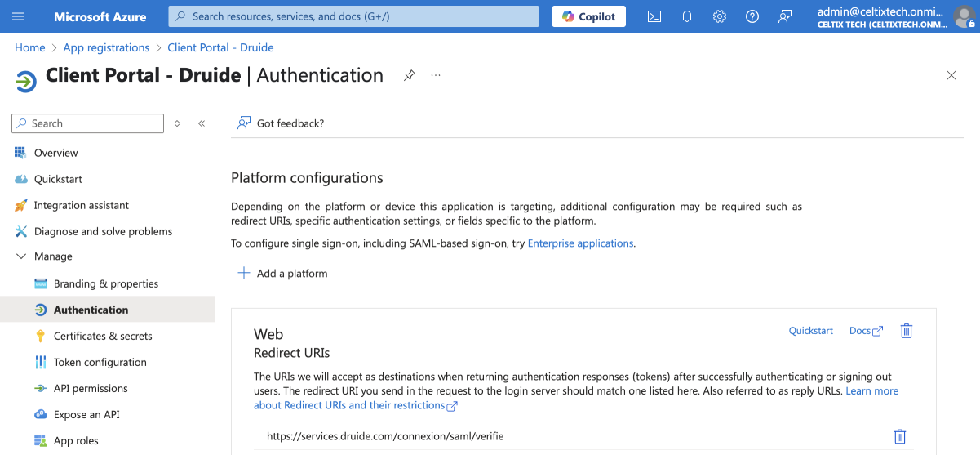Screen dimensions: 980x455
Task: Click the Copilot button
Action: click(x=588, y=16)
